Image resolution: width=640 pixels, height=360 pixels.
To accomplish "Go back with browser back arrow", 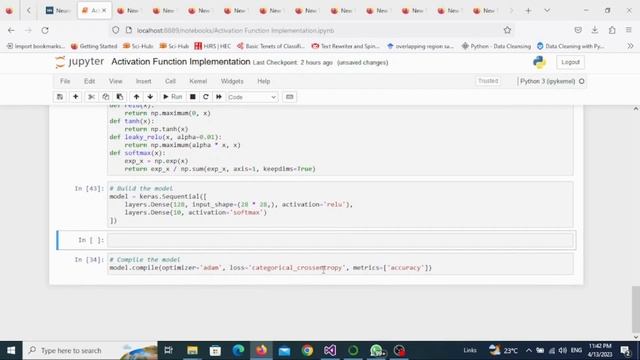I will pos(11,30).
